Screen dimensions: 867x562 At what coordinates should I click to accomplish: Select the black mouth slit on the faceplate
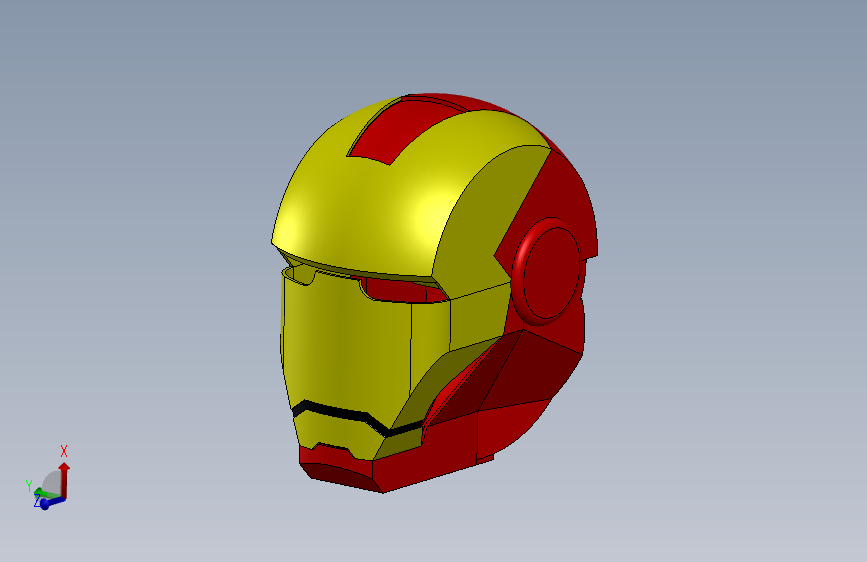click(357, 418)
